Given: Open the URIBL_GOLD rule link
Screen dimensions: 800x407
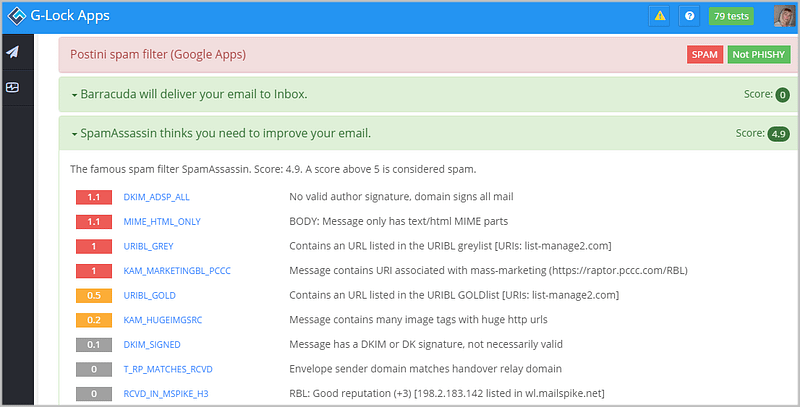Looking at the screenshot, I should pos(149,295).
